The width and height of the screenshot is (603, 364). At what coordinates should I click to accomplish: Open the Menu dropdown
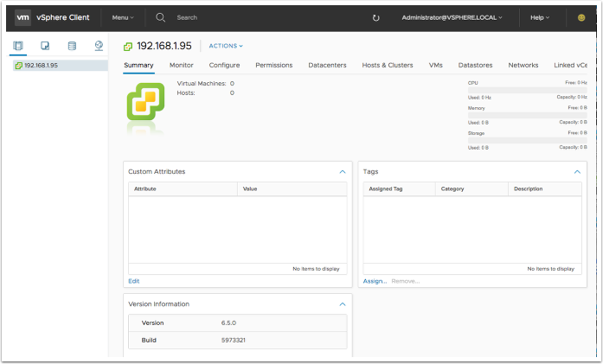pyautogui.click(x=123, y=17)
